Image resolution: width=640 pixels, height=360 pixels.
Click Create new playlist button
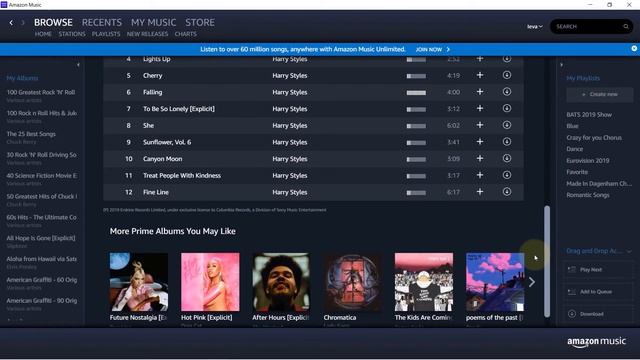pyautogui.click(x=600, y=94)
